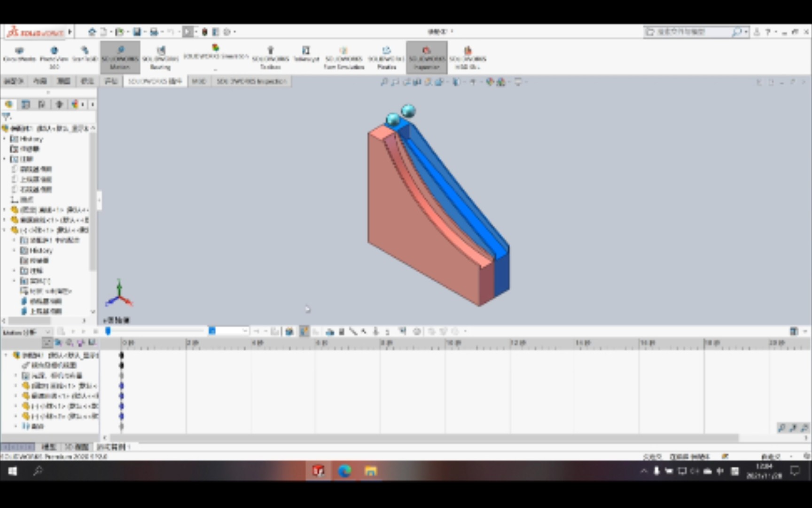The image size is (812, 508).
Task: Collapse the third component node in feature tree
Action: [x=5, y=230]
